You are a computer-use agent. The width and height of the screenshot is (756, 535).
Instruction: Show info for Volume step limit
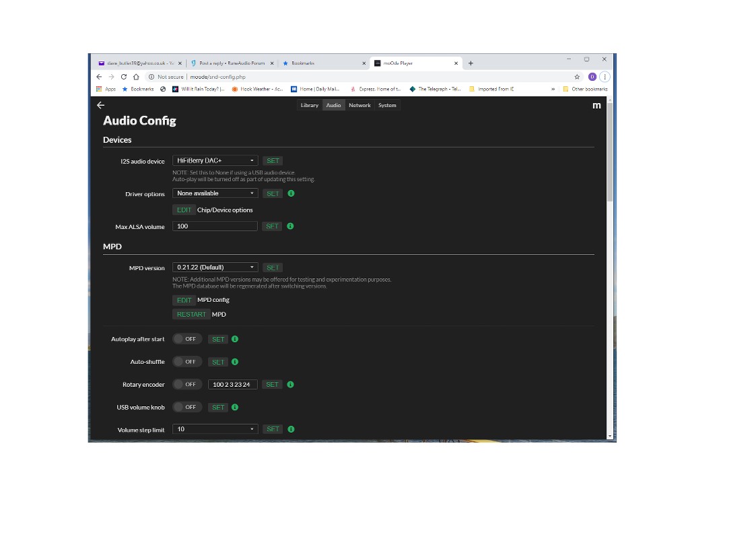pos(291,429)
